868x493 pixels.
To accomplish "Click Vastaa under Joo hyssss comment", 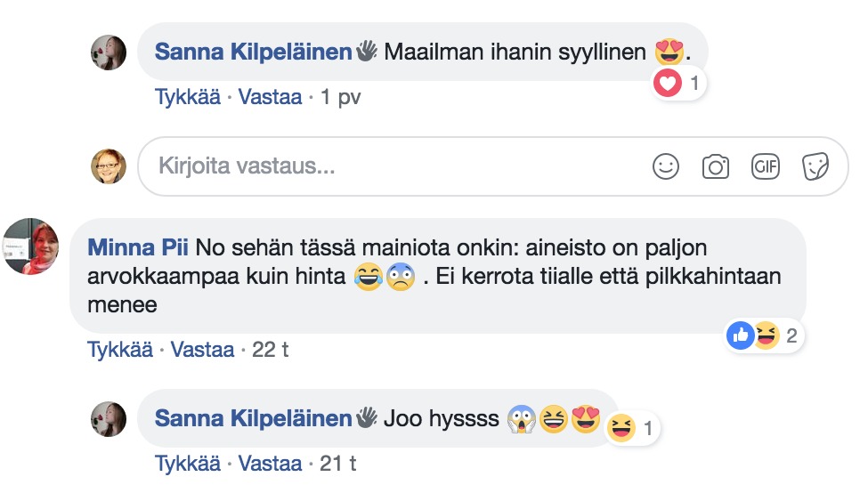I will [x=272, y=464].
